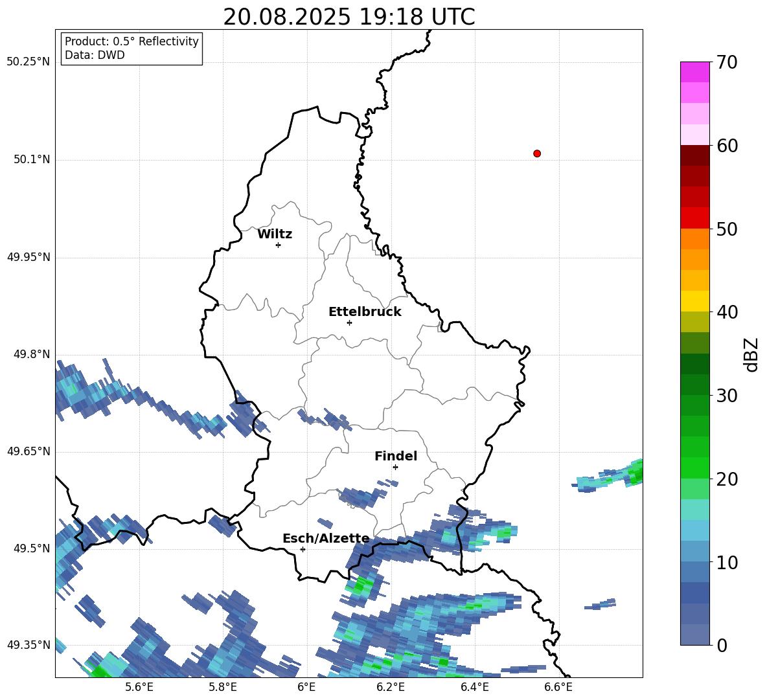The height and width of the screenshot is (700, 767).
Task: Click the Esch/Alzette station cross marker
Action: tap(303, 549)
